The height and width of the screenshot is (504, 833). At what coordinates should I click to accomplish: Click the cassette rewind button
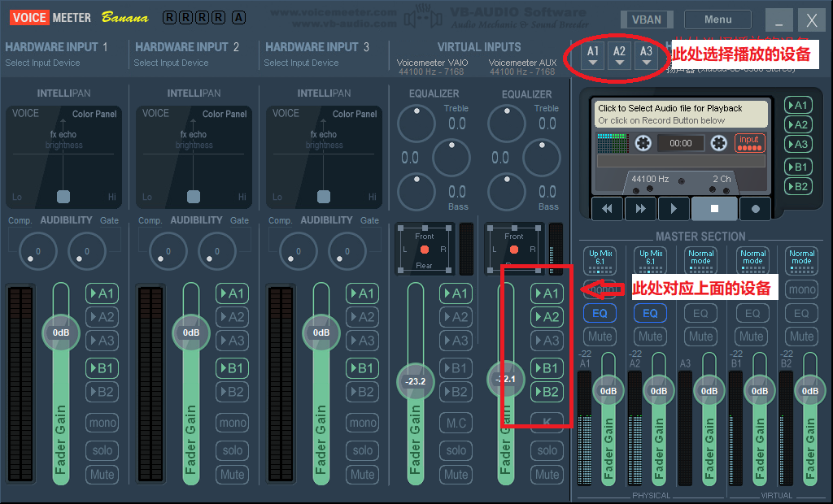pos(607,209)
